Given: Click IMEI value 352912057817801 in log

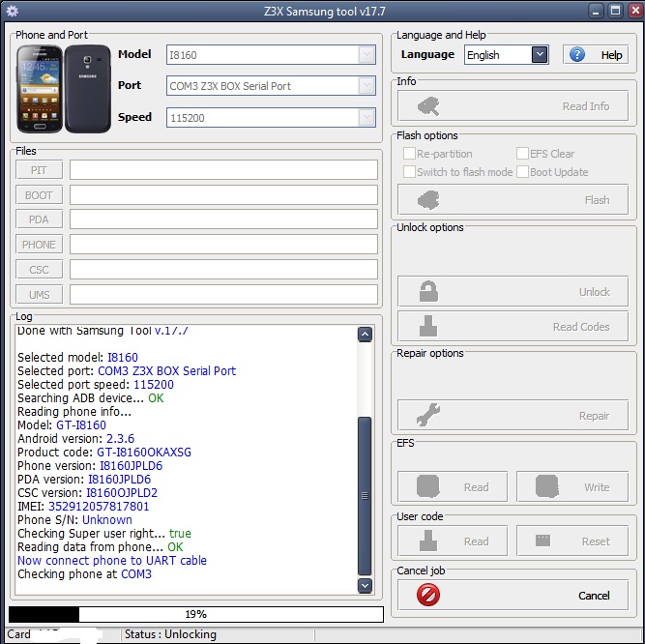Looking at the screenshot, I should click(99, 507).
